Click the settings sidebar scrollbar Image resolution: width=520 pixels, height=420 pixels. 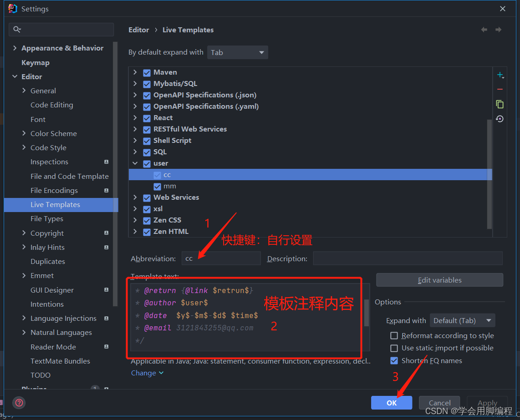tap(115, 174)
